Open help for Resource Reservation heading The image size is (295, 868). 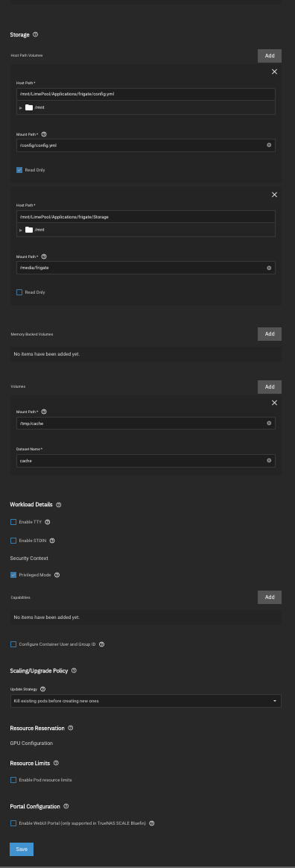point(70,728)
